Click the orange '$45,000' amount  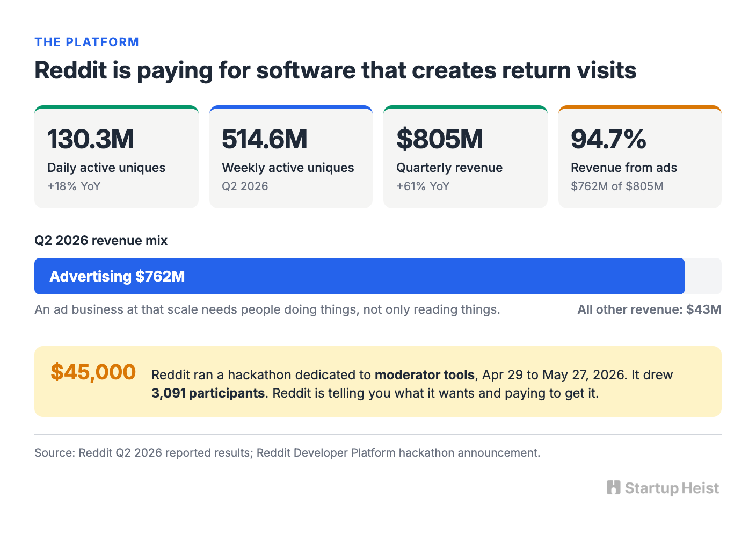click(x=93, y=372)
